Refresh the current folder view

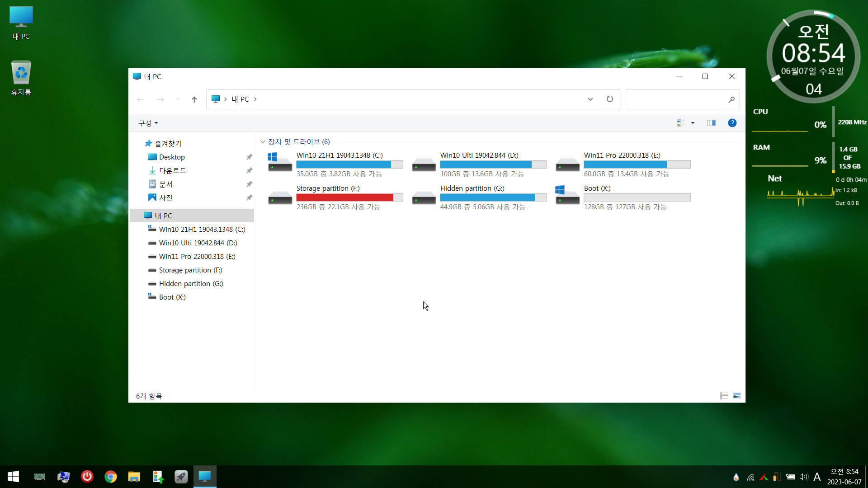pos(610,99)
